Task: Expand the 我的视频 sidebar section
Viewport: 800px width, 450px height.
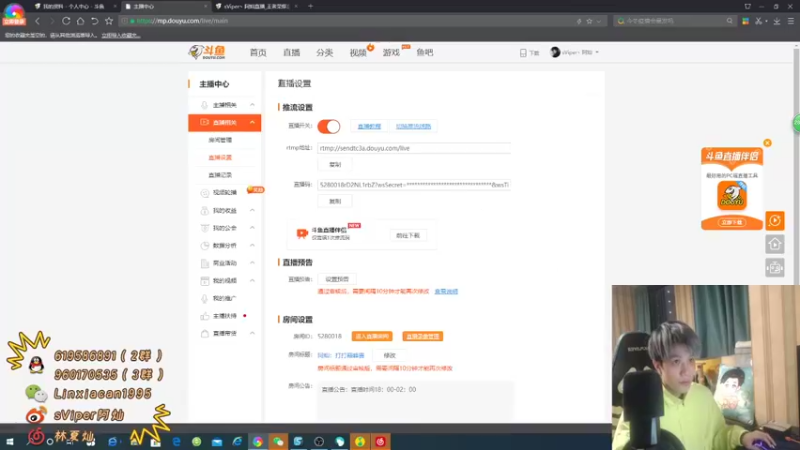Action: click(252, 281)
